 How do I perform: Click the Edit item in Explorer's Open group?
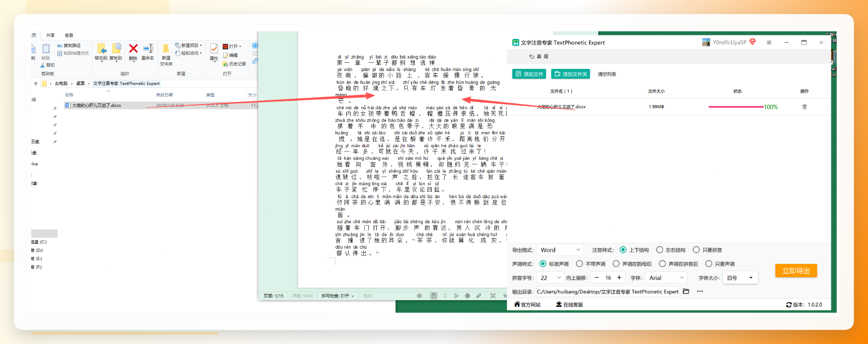[230, 55]
